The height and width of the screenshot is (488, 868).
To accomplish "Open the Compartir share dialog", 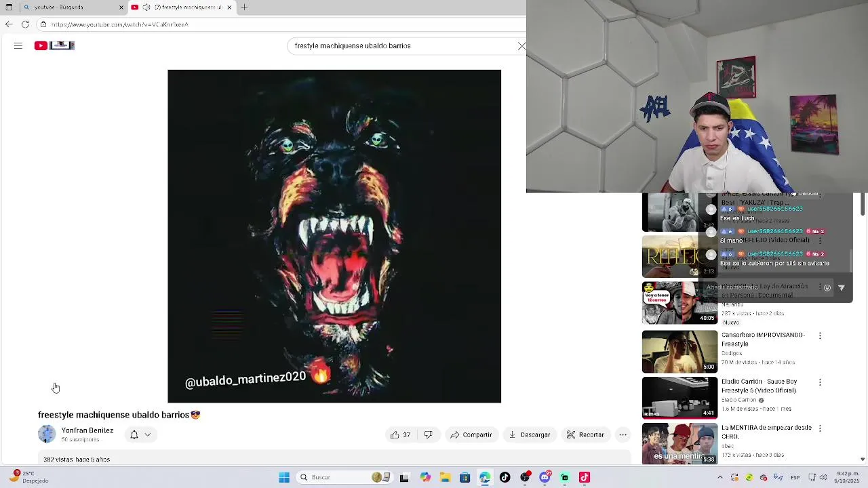I will click(x=471, y=435).
